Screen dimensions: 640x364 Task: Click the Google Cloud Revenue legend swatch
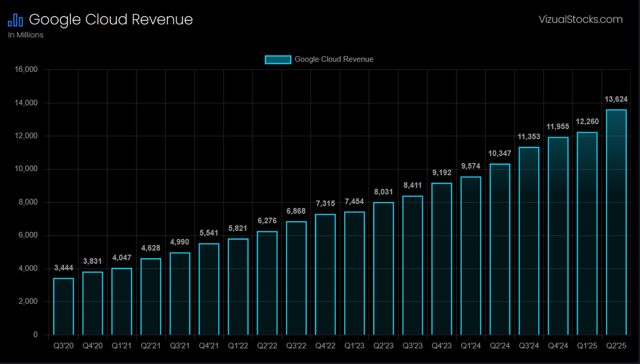point(278,60)
